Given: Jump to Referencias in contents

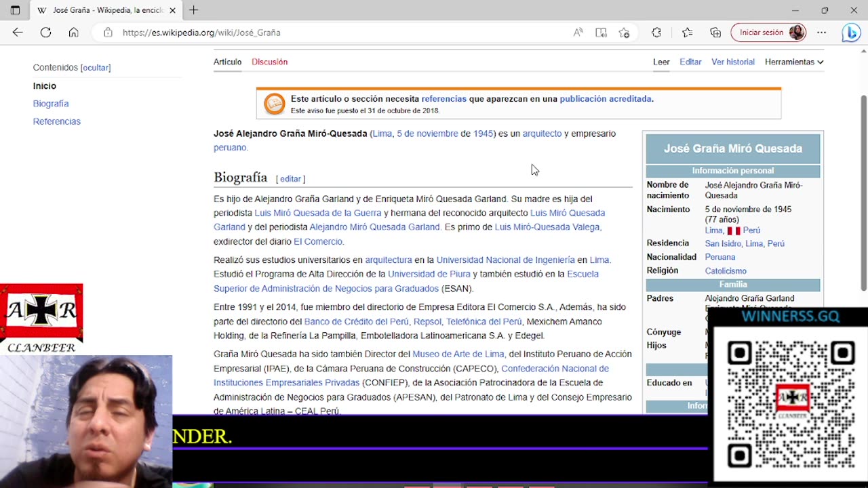Looking at the screenshot, I should tap(57, 121).
